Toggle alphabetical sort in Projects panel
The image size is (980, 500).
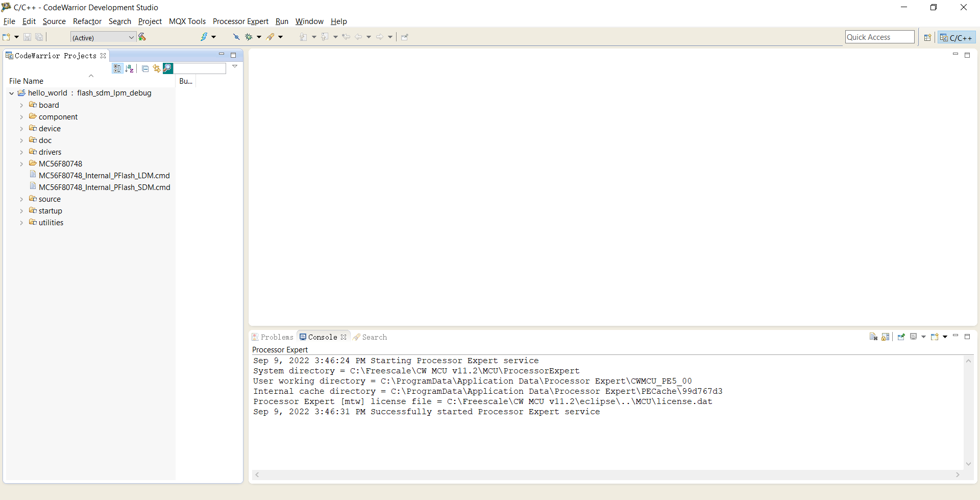130,68
